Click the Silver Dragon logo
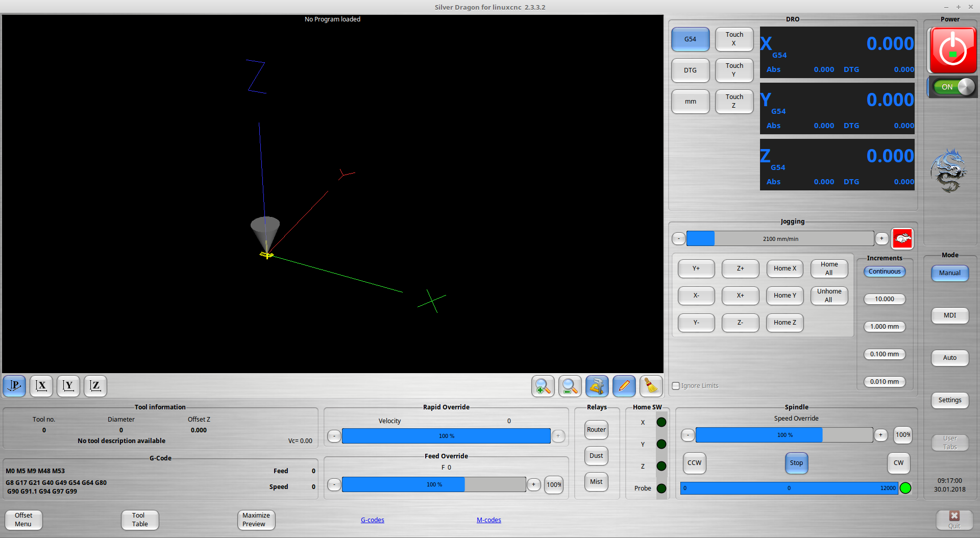Image resolution: width=980 pixels, height=538 pixels. (948, 170)
